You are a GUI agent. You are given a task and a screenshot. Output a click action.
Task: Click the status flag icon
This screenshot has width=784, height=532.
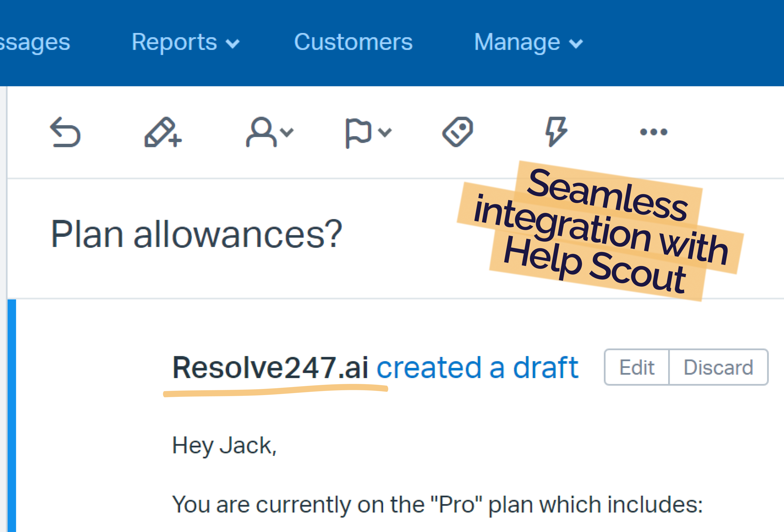click(359, 133)
